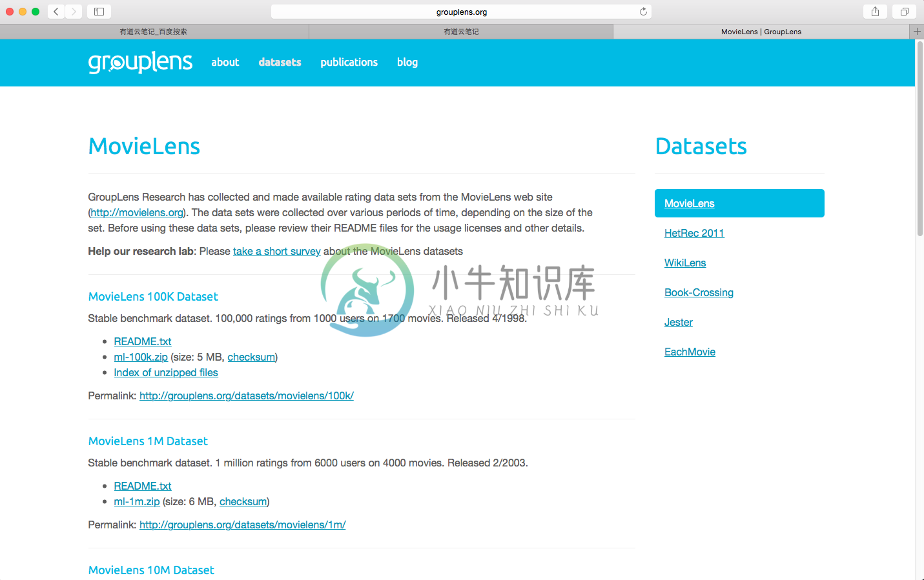Go forward with Safari forward arrow
The width and height of the screenshot is (924, 580).
74,12
